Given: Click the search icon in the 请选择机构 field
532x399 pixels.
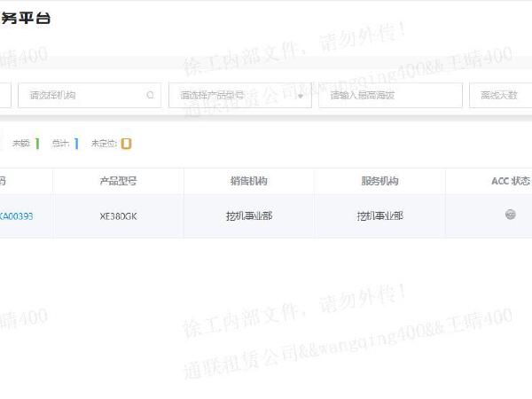Looking at the screenshot, I should point(150,96).
